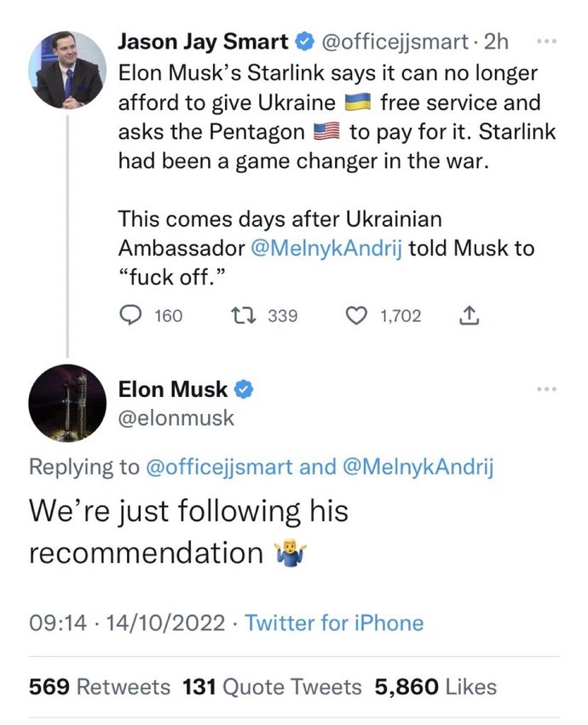Screen dimensions: 588x725
Task: Tap share icon on Jason's tweet
Action: [468, 316]
